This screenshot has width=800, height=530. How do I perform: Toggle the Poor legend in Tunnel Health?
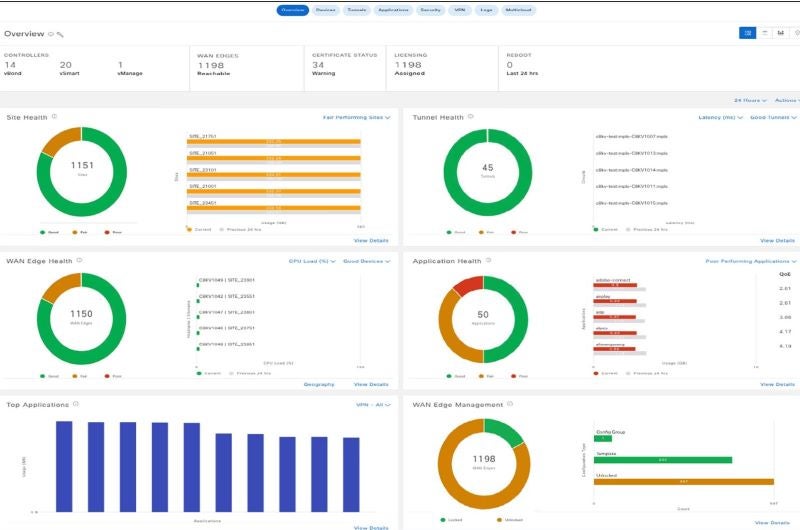click(519, 232)
